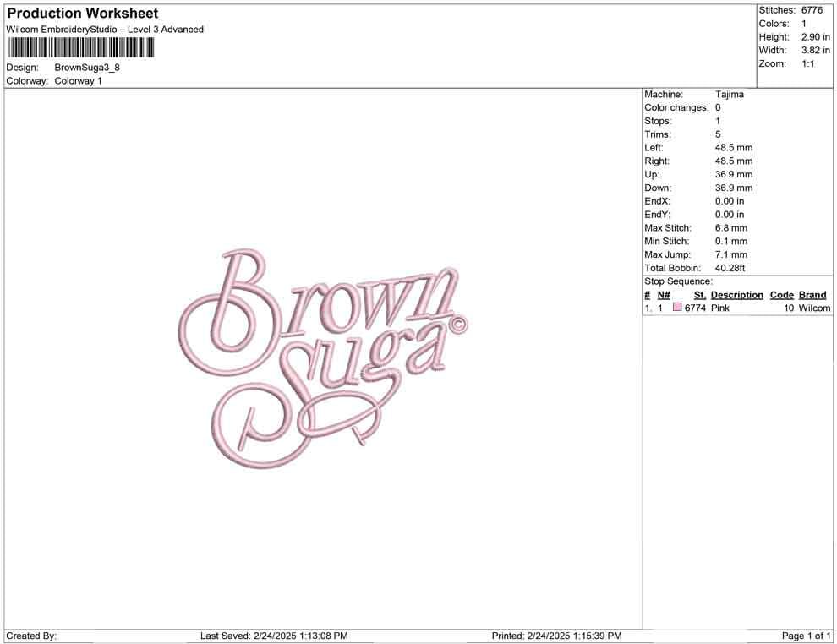This screenshot has height=644, width=837.
Task: Click the Colorway 1 label
Action: click(78, 81)
